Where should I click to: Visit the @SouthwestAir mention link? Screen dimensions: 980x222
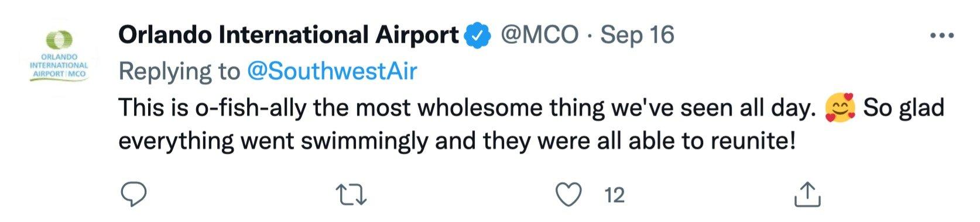pos(333,71)
